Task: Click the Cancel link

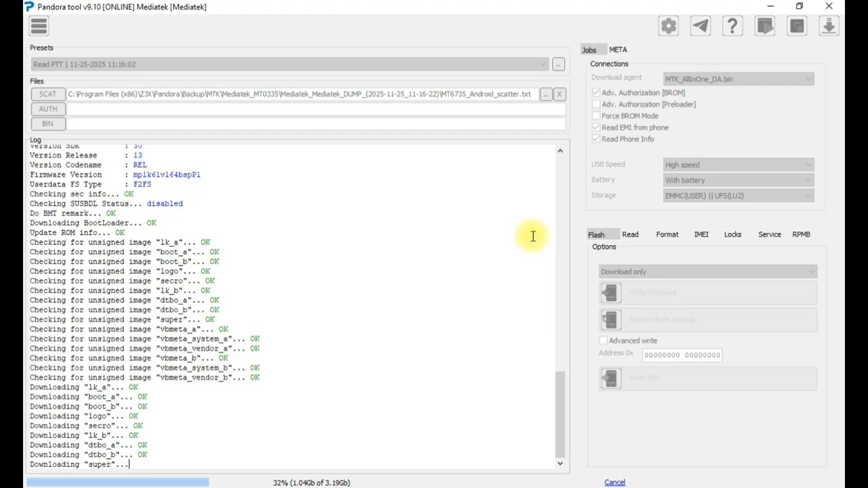Action: (x=614, y=483)
